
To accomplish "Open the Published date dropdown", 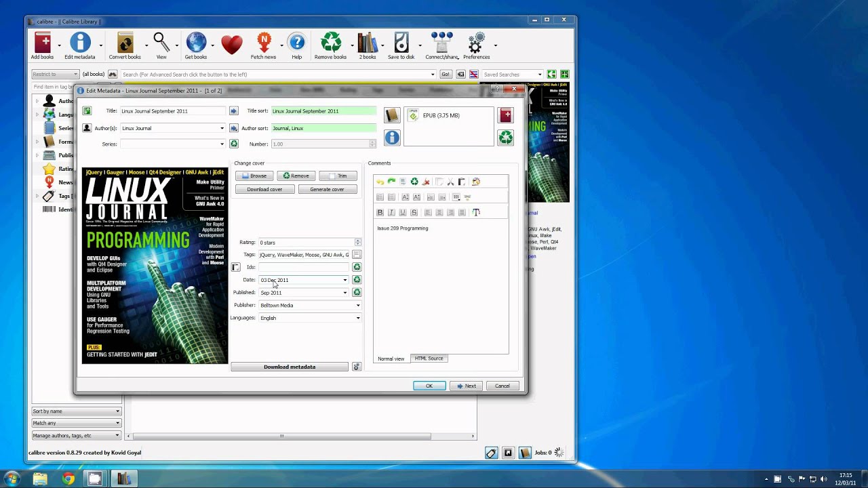I will pyautogui.click(x=344, y=293).
